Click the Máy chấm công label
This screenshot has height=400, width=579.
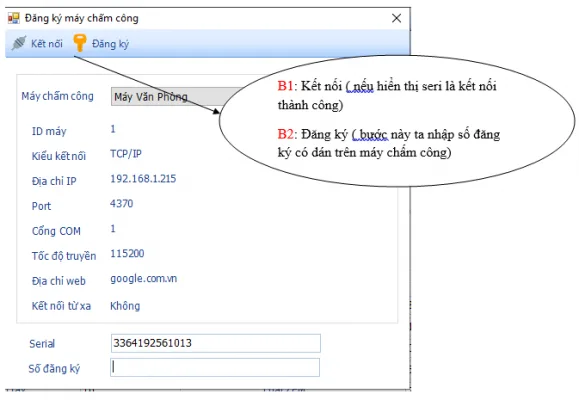(58, 96)
